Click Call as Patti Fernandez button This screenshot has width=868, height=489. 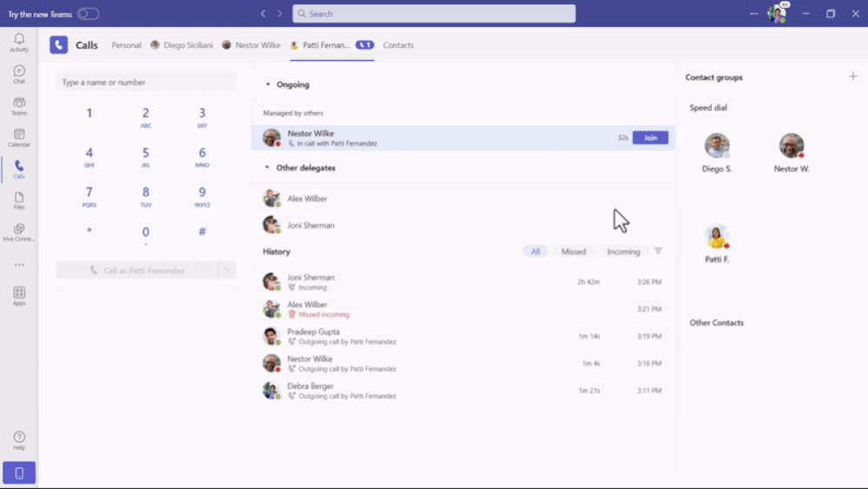[x=137, y=271]
